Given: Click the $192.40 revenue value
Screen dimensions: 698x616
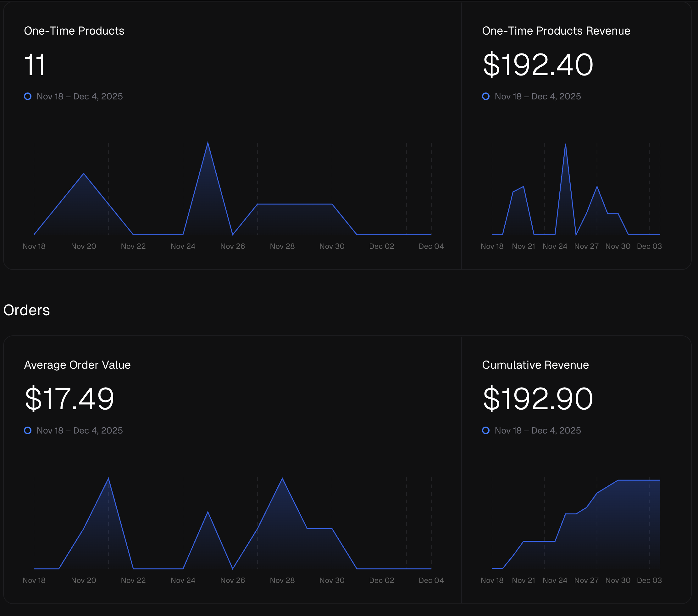Looking at the screenshot, I should pyautogui.click(x=538, y=64).
